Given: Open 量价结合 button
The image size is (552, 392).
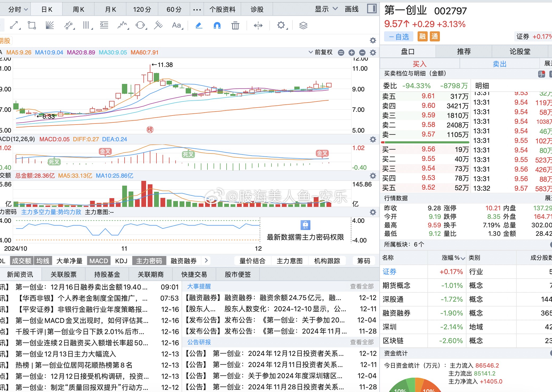Looking at the screenshot, I should (252, 261).
